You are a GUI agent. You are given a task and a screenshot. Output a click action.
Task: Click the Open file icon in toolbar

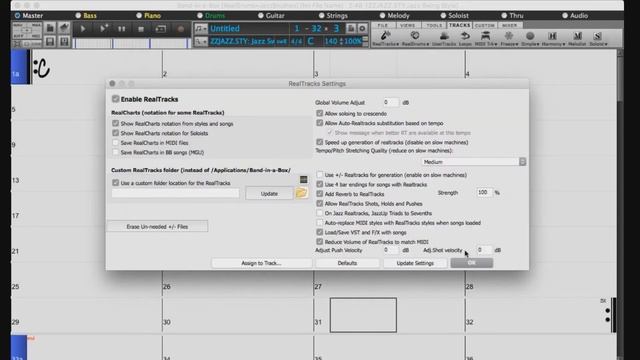coord(50,28)
